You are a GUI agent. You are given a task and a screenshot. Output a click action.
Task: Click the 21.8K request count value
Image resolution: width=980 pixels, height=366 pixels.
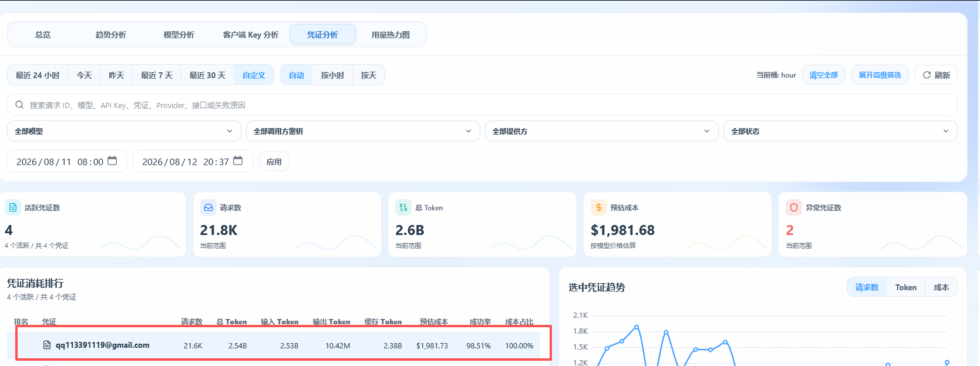click(219, 230)
